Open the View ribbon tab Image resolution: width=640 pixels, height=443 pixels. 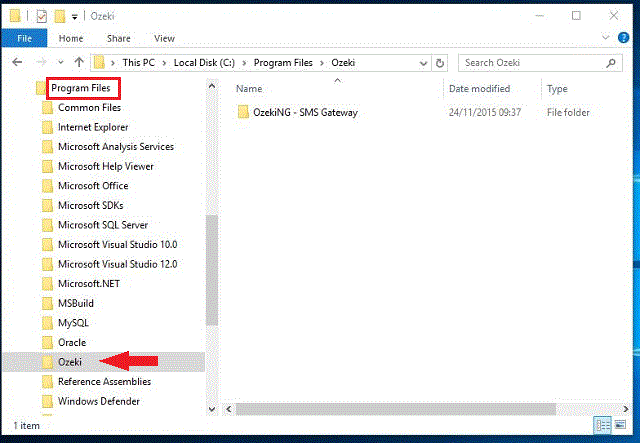click(x=164, y=38)
